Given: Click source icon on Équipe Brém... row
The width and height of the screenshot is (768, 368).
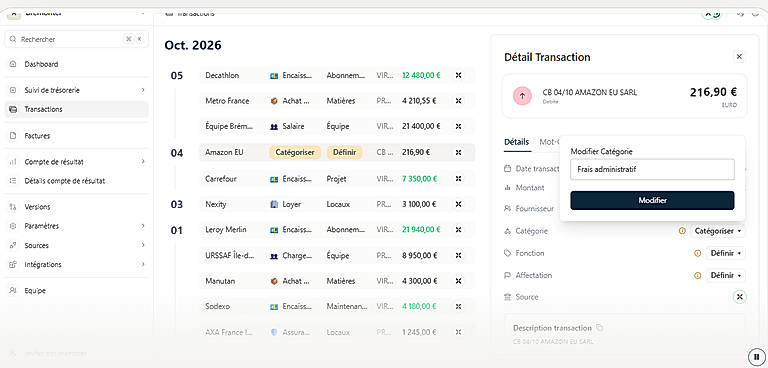Looking at the screenshot, I should (458, 126).
